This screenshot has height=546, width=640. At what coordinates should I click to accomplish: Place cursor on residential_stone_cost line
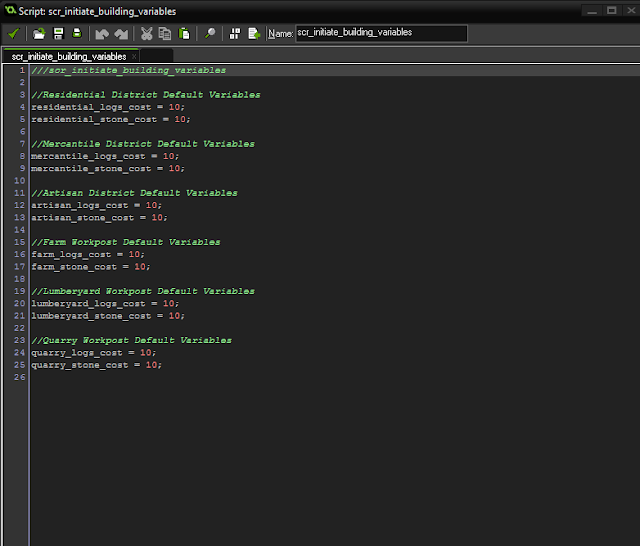point(111,119)
